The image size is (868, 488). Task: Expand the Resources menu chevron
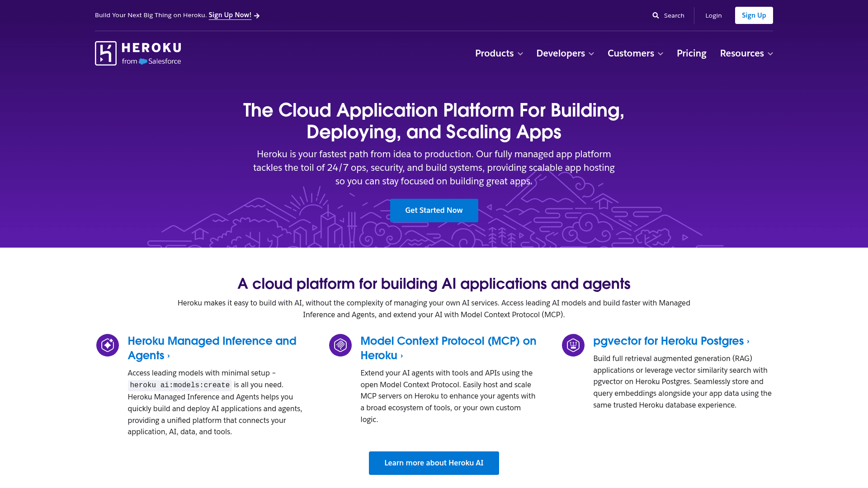point(770,54)
